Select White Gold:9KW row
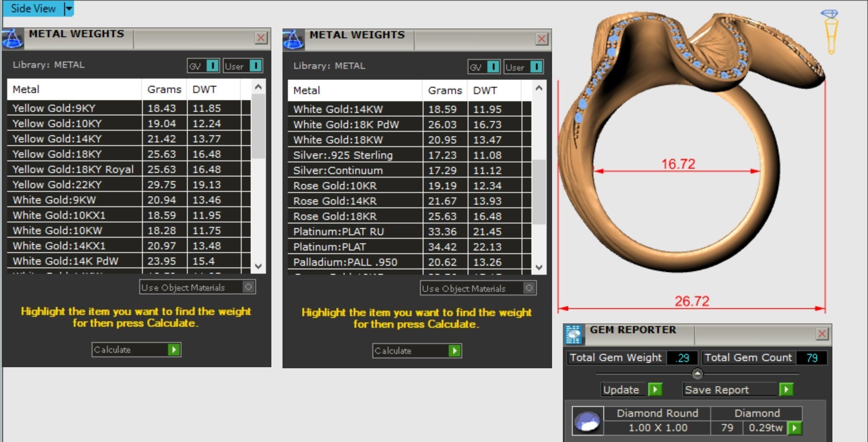The image size is (868, 442). click(128, 200)
